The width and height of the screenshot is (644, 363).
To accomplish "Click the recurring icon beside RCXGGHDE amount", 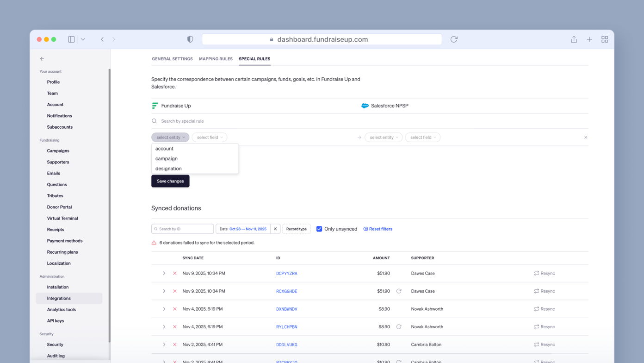I will 399,291.
